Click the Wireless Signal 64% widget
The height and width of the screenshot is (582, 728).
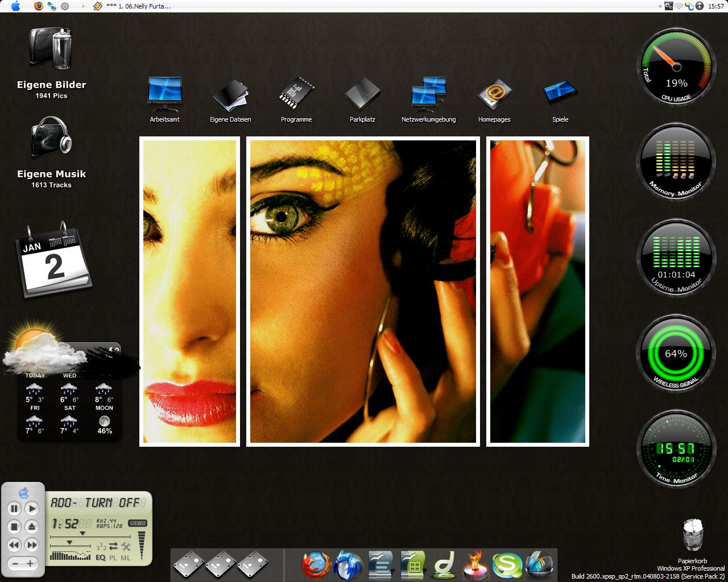[676, 354]
